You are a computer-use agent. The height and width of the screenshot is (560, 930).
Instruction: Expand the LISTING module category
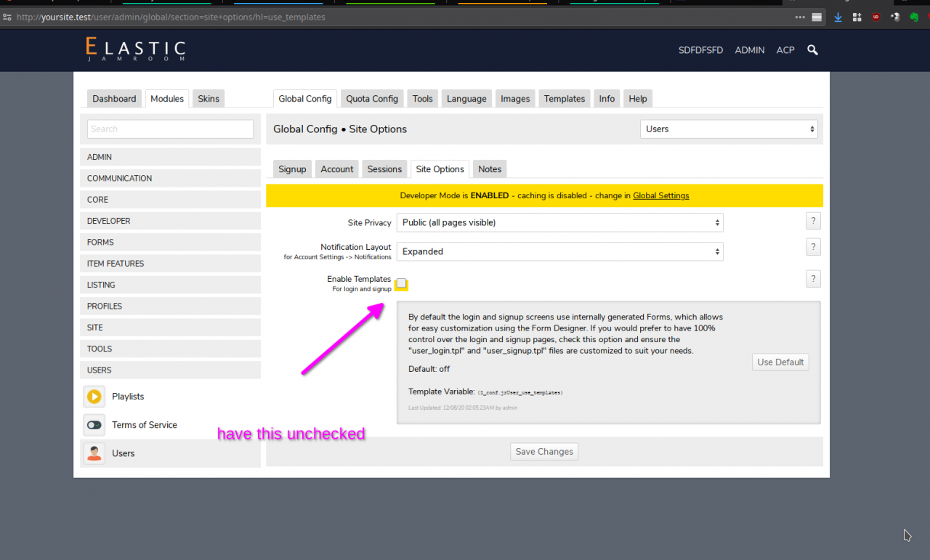point(170,285)
